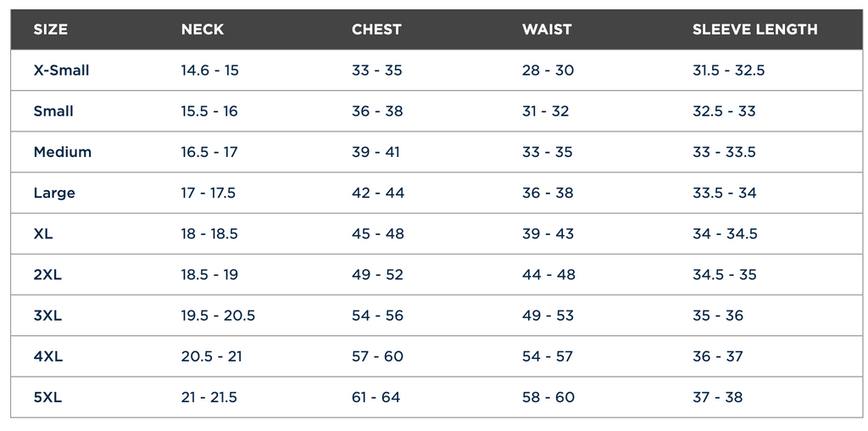Screen dimensions: 868x431
Task: Select the X-Small size row label
Action: coord(61,70)
